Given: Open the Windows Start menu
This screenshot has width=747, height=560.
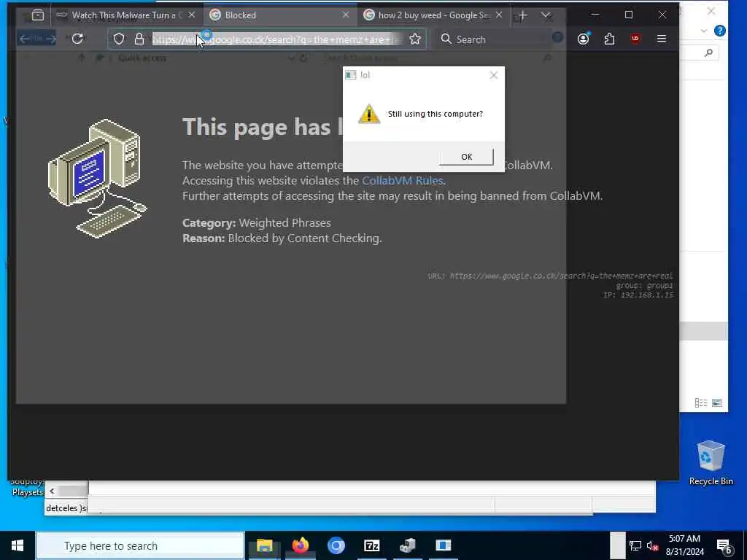Looking at the screenshot, I should point(18,545).
